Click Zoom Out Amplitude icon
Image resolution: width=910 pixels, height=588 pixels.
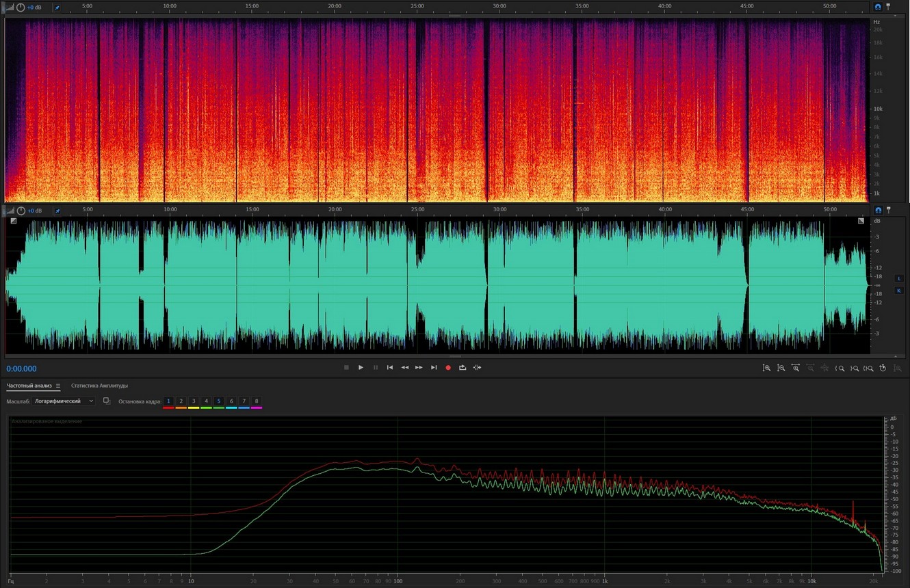pos(781,368)
